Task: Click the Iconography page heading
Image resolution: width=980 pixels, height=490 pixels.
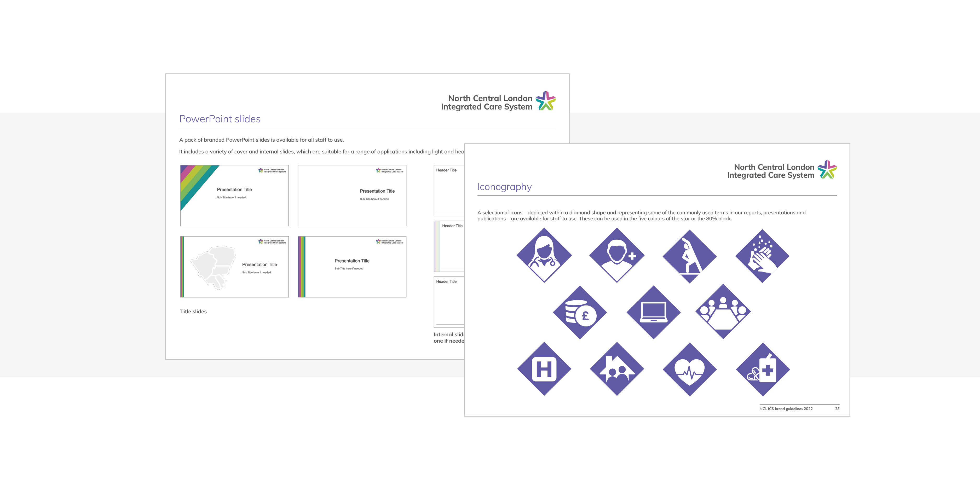Action: coord(504,187)
